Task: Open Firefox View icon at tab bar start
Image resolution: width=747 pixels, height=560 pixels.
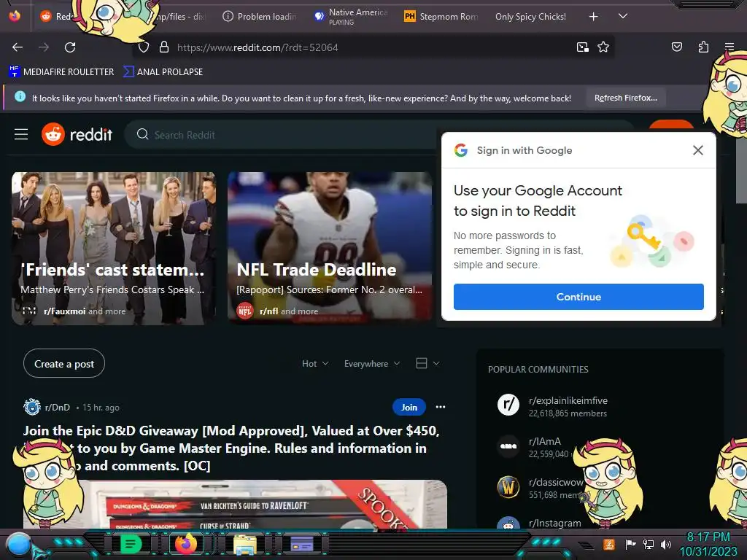Action: click(x=15, y=16)
